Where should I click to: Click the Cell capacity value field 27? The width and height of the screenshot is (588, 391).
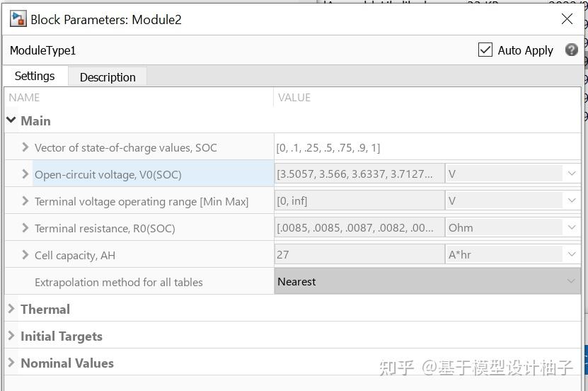tap(359, 255)
